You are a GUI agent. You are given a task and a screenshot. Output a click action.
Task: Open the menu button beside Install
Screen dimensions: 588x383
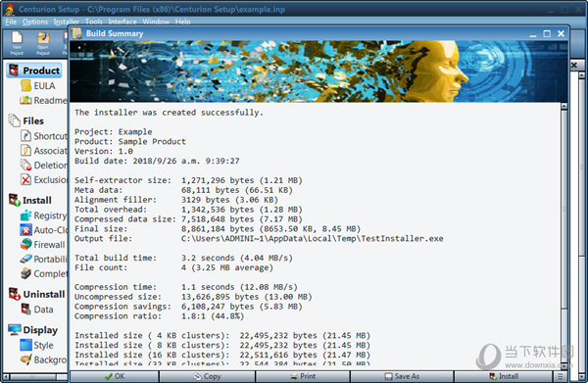[561, 376]
